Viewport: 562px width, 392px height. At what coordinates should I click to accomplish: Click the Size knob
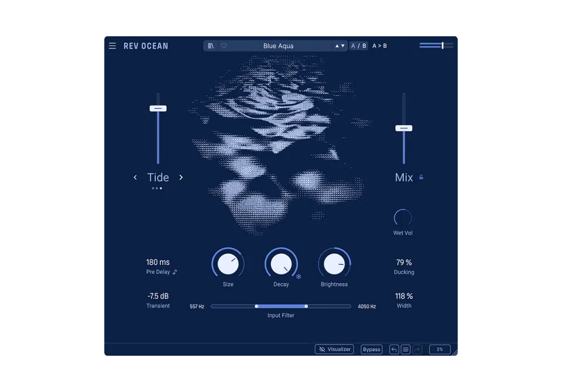228,264
